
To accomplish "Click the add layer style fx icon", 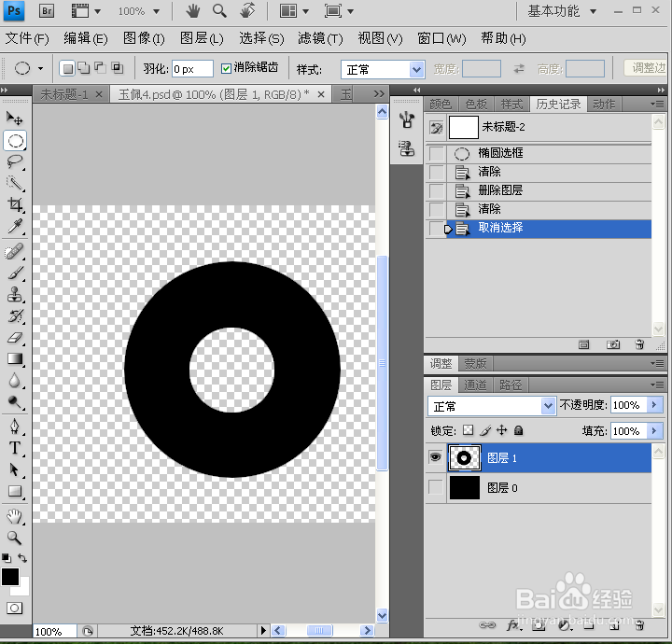I will click(x=513, y=625).
